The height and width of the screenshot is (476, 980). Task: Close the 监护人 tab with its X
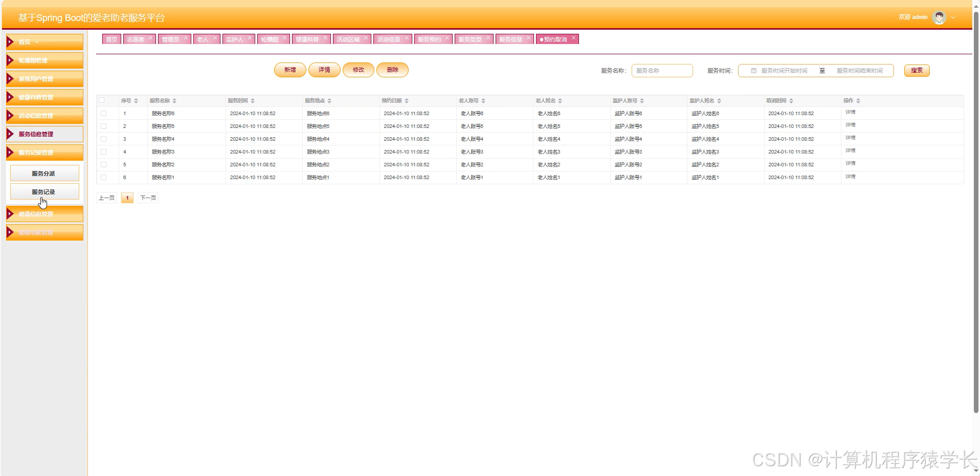click(250, 38)
